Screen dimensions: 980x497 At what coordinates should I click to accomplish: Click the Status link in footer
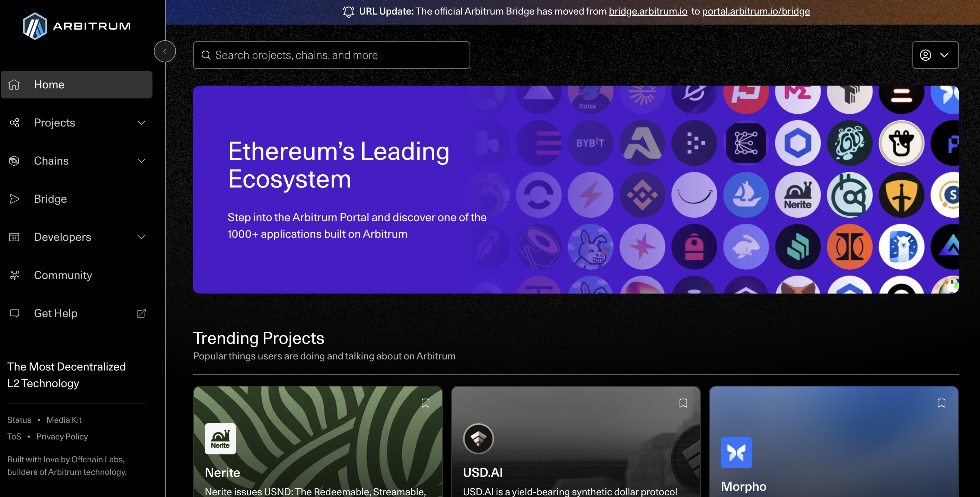pos(19,420)
